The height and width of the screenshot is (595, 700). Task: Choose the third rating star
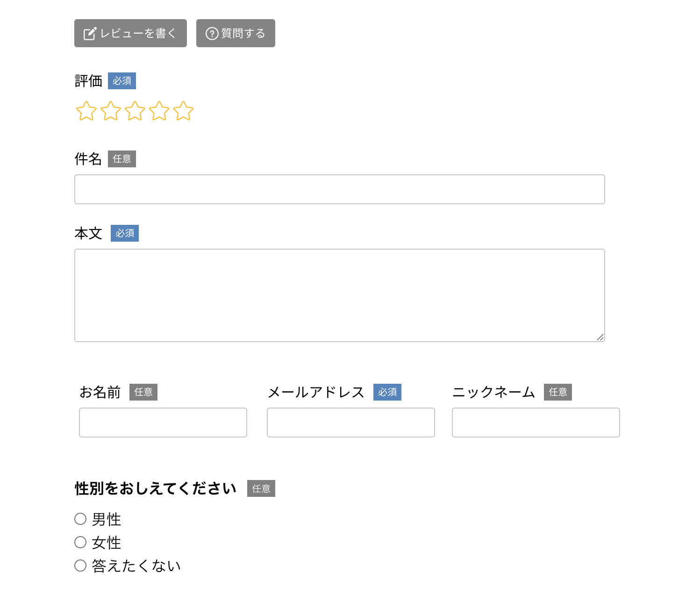[135, 111]
